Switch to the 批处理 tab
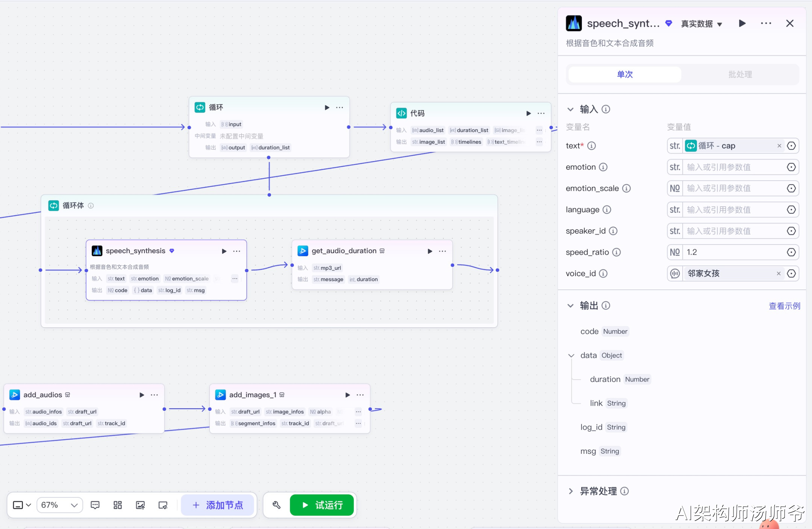 point(740,74)
